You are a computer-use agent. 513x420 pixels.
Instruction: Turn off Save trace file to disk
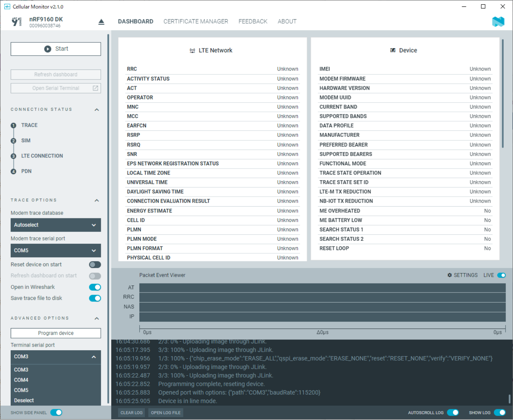[95, 298]
